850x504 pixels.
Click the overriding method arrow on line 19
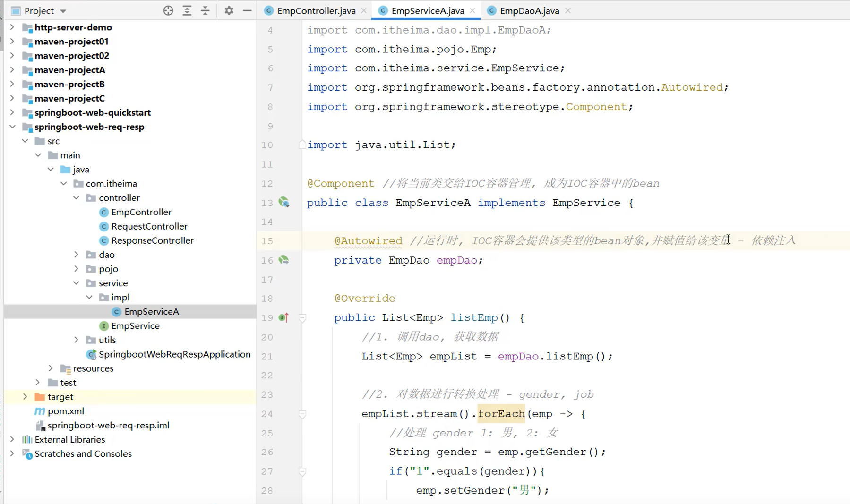[x=283, y=317]
